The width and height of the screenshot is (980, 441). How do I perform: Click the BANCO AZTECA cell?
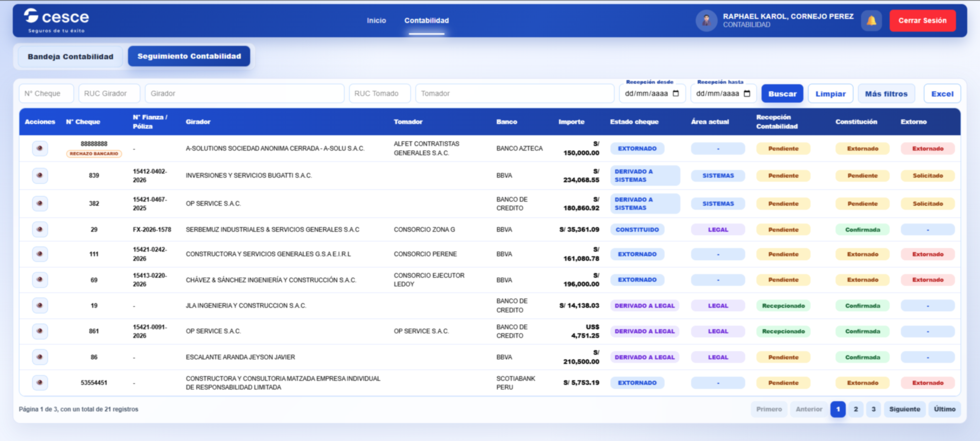point(520,149)
